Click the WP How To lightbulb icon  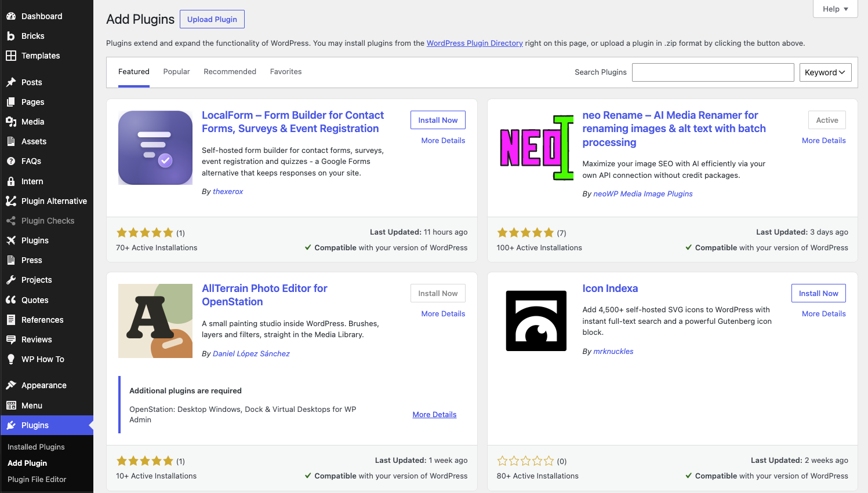[11, 359]
